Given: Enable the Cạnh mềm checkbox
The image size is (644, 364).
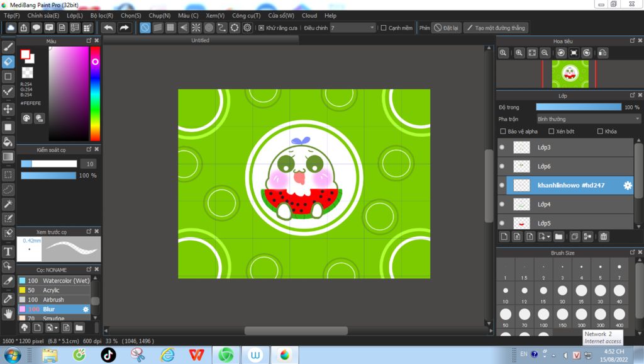Looking at the screenshot, I should pyautogui.click(x=384, y=28).
